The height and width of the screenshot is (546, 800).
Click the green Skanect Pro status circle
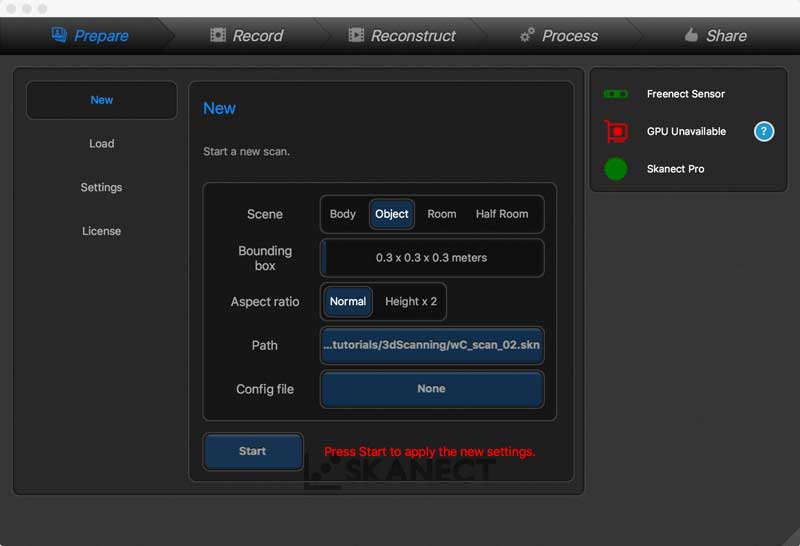click(616, 169)
